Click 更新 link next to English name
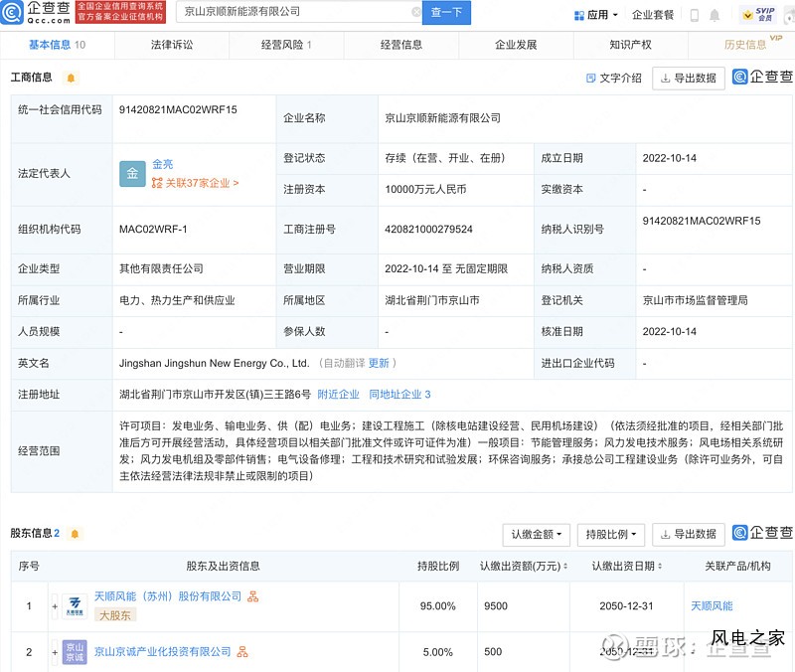This screenshot has width=795, height=672. click(379, 363)
